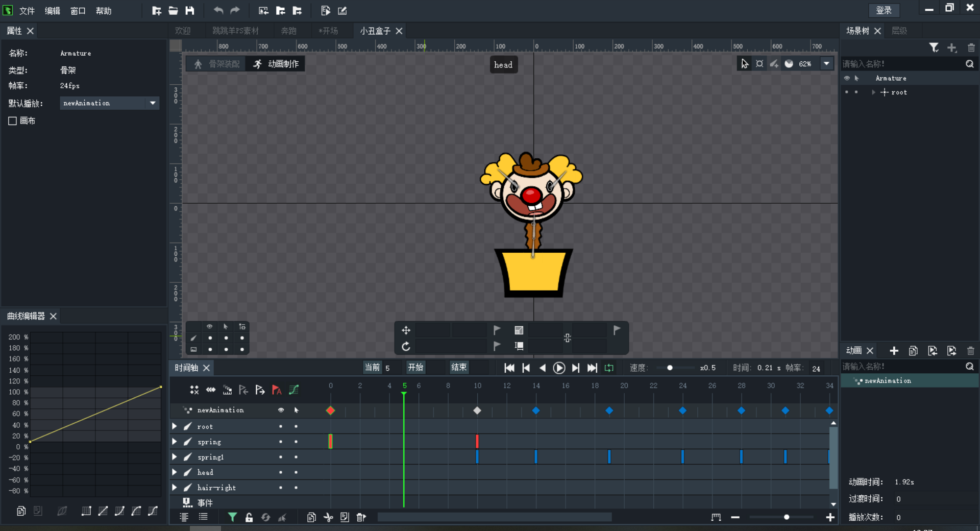Redo the last undone action
This screenshot has height=531, width=980.
tap(235, 11)
